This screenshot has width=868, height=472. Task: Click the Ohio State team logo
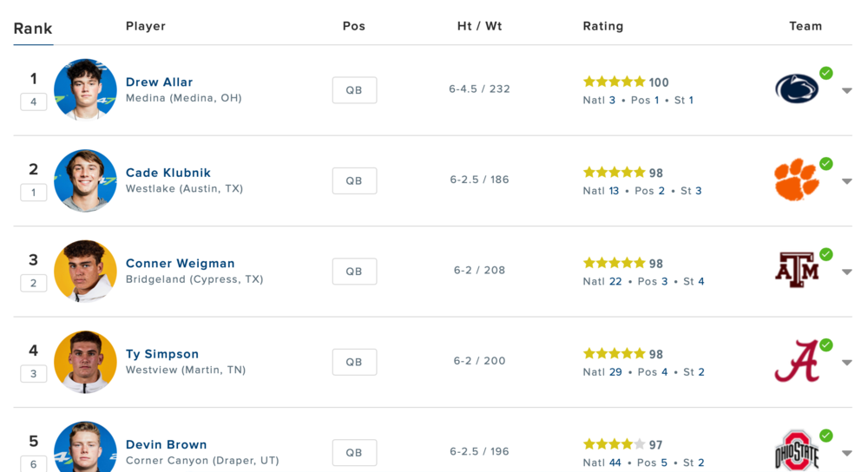pyautogui.click(x=796, y=451)
